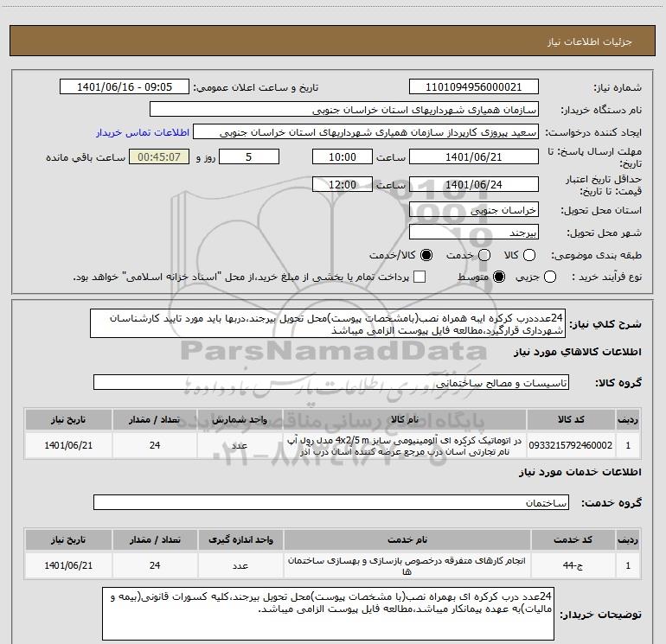Click the delivery city field 'بیرجند'
Image resolution: width=666 pixels, height=644 pixels.
[474, 233]
